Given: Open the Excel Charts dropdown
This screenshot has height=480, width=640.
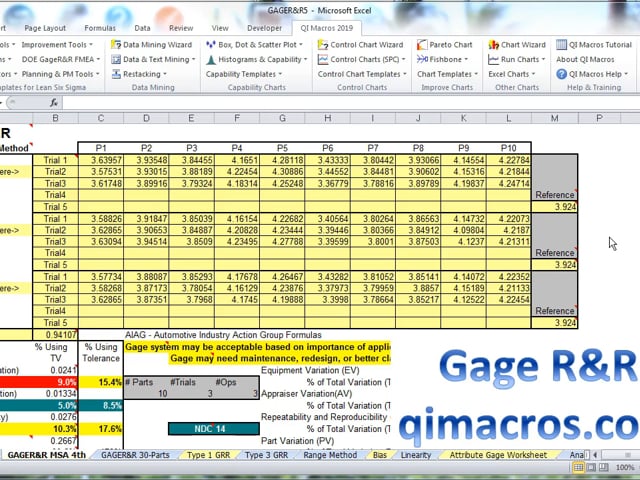Looking at the screenshot, I should 512,74.
